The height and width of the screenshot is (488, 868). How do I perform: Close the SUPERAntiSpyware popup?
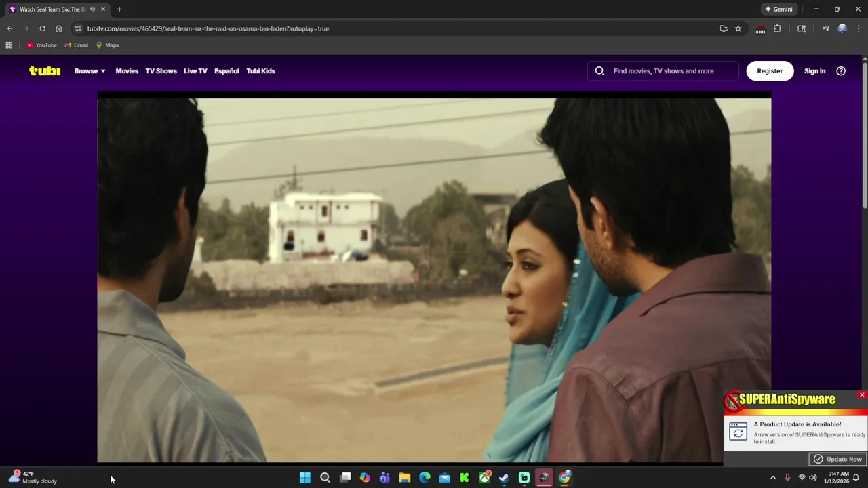[x=862, y=394]
